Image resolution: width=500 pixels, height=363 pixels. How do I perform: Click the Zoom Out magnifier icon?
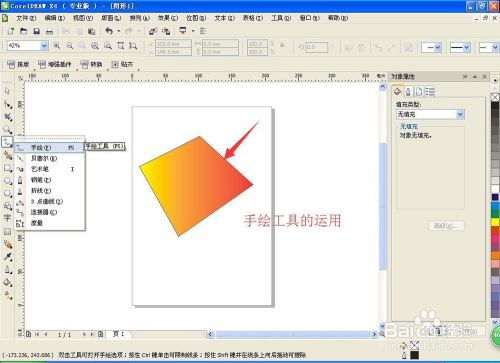click(x=69, y=46)
